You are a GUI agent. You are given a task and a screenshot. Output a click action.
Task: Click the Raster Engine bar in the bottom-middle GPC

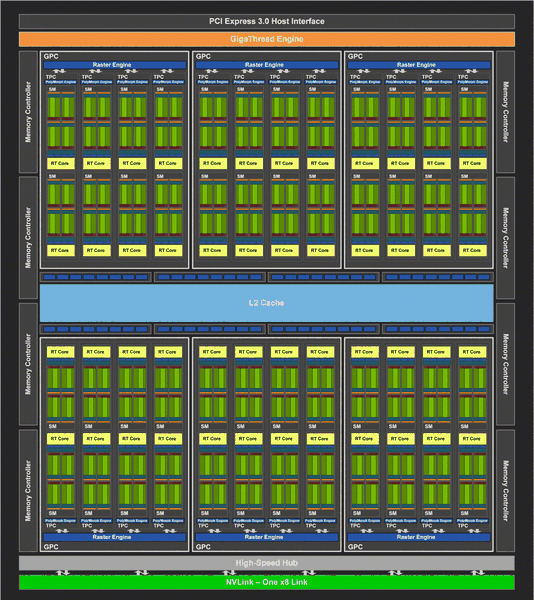[x=267, y=537]
